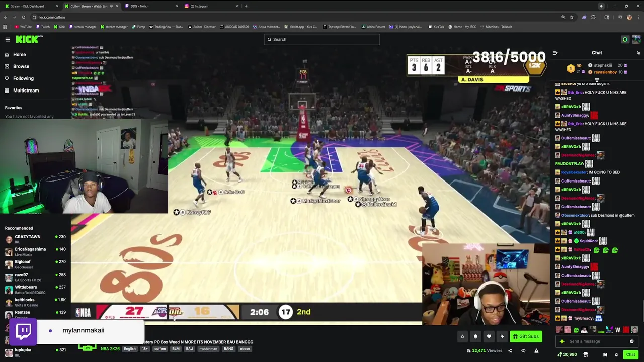Screen dimensions: 644x362
Task: Click the English language tag
Action: 130,349
